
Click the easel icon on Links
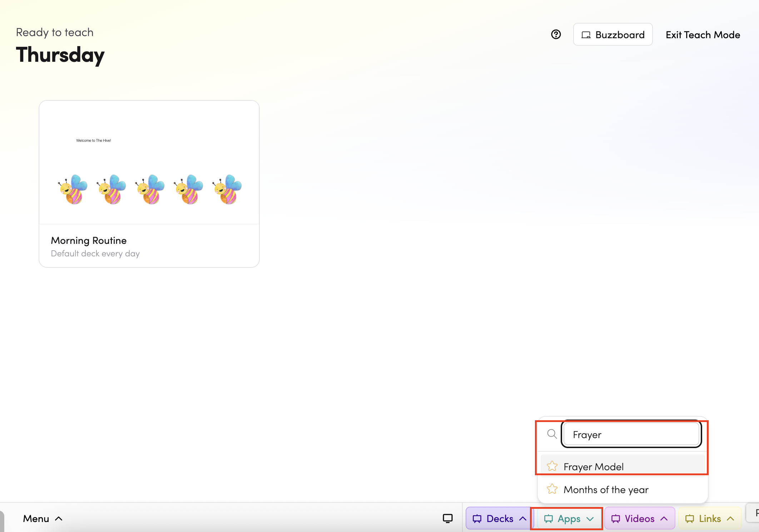coord(689,519)
